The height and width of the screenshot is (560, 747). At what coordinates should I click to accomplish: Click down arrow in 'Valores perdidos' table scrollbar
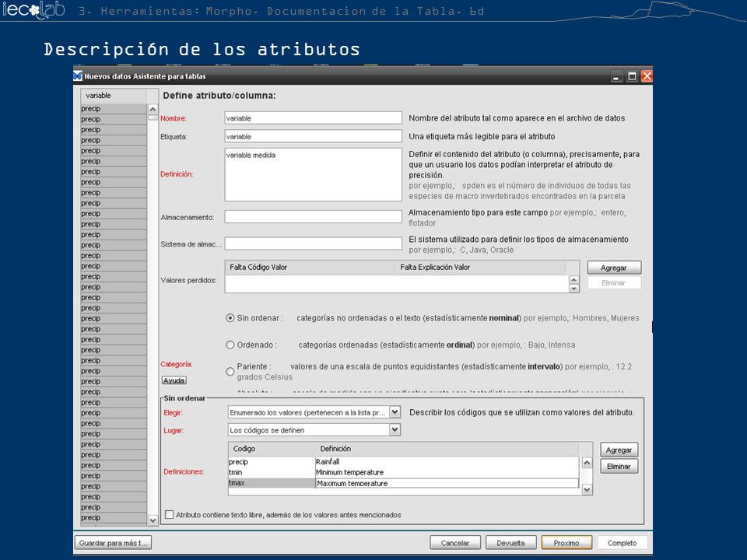pyautogui.click(x=574, y=288)
